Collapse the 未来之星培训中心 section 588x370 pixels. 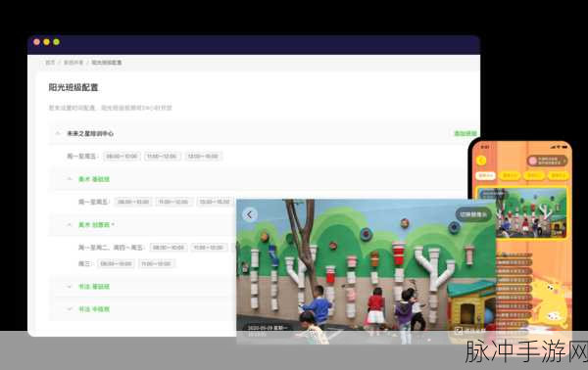(58, 133)
